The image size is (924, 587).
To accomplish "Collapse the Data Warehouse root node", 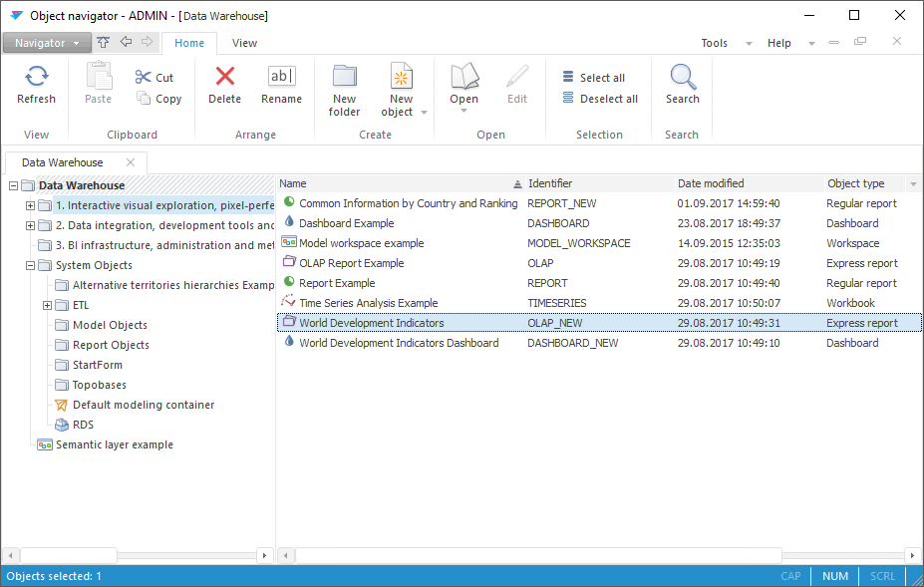I will [x=13, y=185].
